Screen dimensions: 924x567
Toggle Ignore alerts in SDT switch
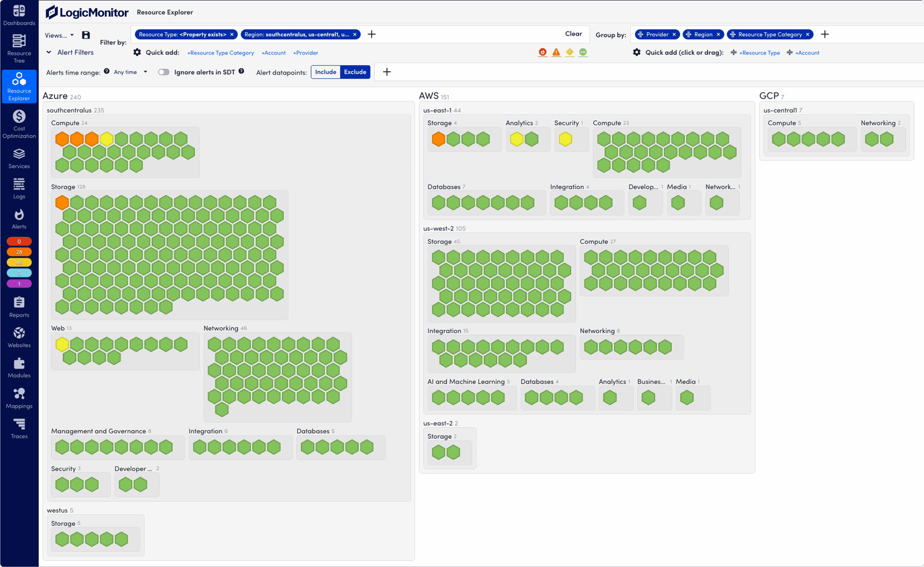(x=164, y=72)
